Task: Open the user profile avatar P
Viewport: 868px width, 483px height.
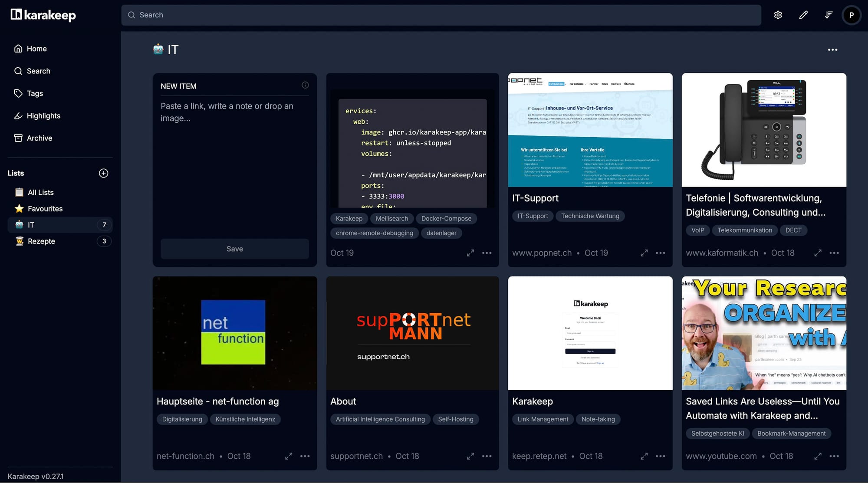Action: pyautogui.click(x=851, y=15)
